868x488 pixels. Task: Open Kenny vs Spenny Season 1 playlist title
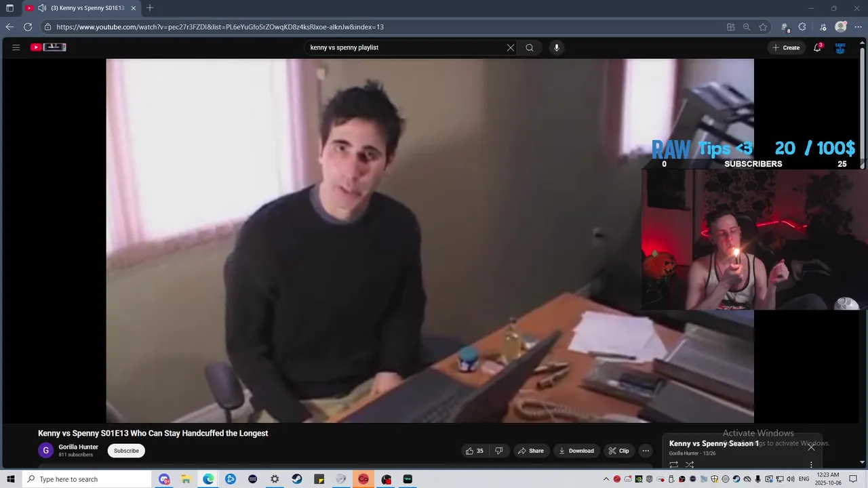tap(714, 443)
